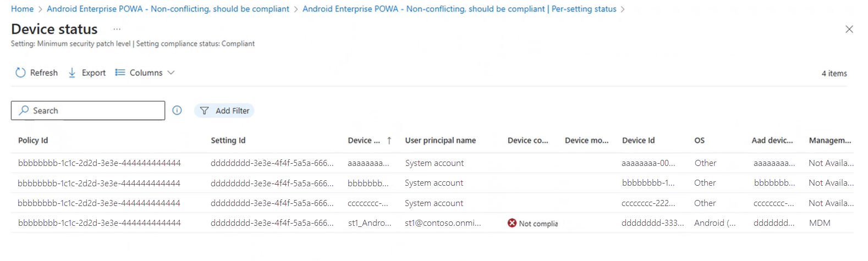Close the Device status pane
This screenshot has width=868, height=261.
point(849,29)
